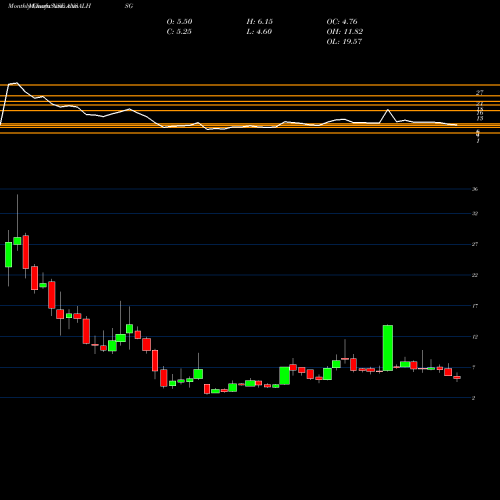Select the OH: 11.82 reading
This screenshot has height=500, width=500.
[345, 32]
